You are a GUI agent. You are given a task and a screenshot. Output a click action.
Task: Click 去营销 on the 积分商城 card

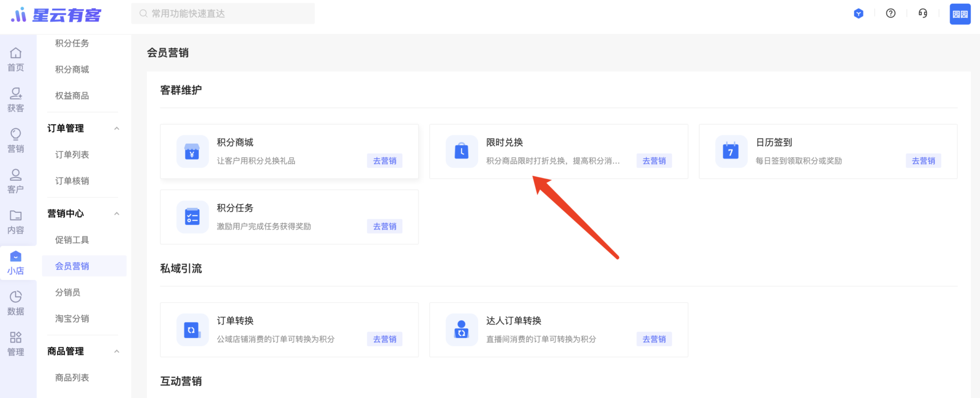(384, 161)
